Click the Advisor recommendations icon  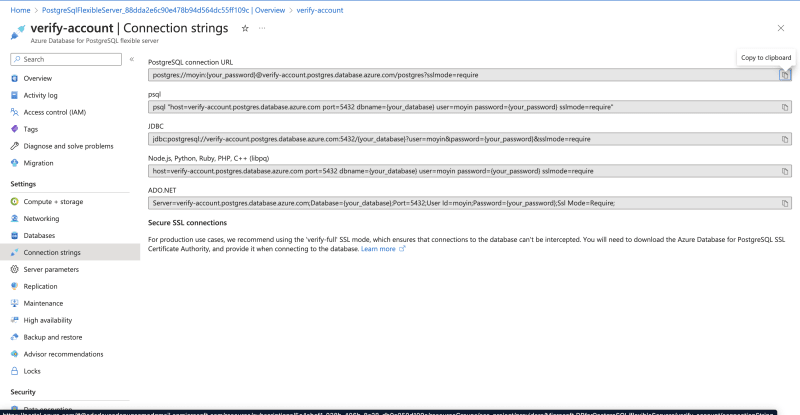click(x=14, y=354)
